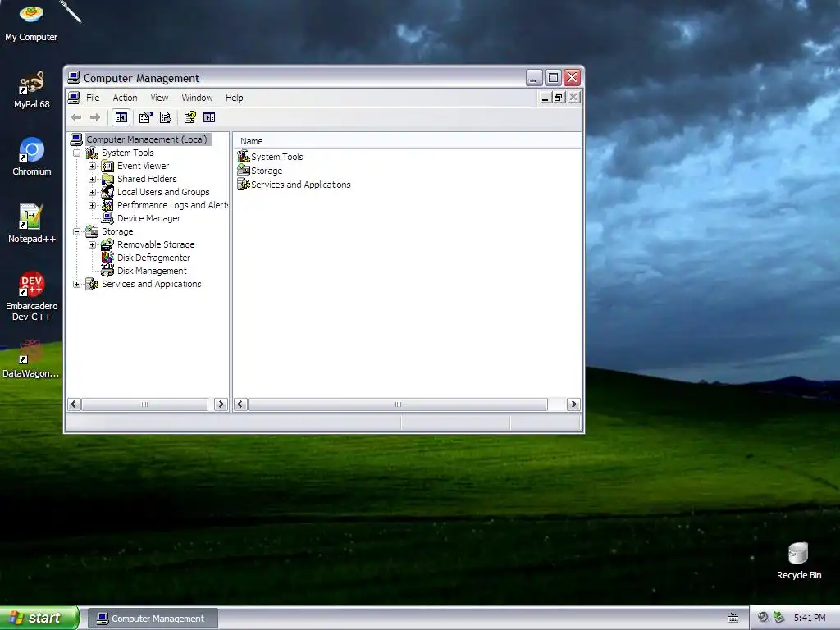This screenshot has height=630, width=840.
Task: Select Performance Logs and Alerts
Action: [x=172, y=205]
